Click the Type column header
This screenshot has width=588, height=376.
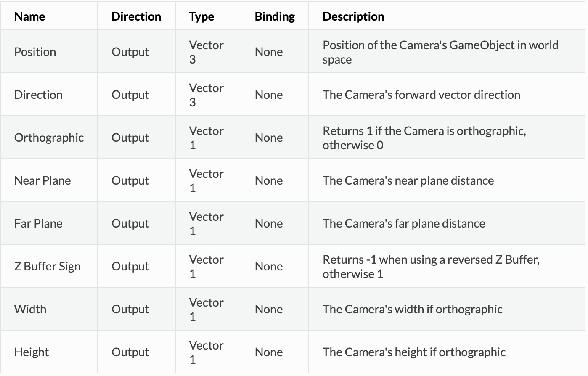pyautogui.click(x=201, y=16)
